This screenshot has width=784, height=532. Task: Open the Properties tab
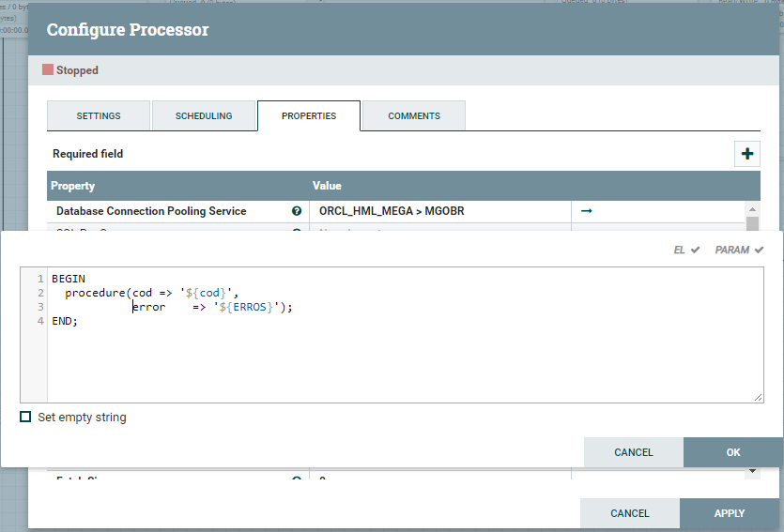309,116
